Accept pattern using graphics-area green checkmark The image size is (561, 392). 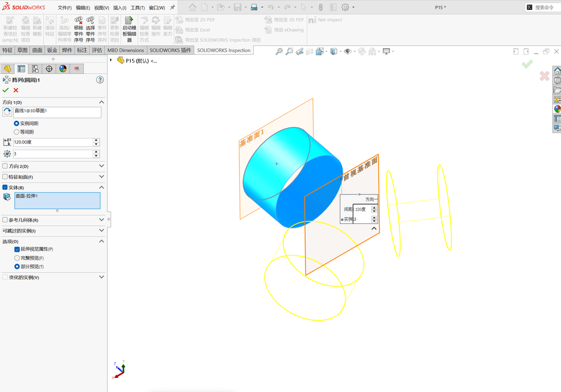527,64
